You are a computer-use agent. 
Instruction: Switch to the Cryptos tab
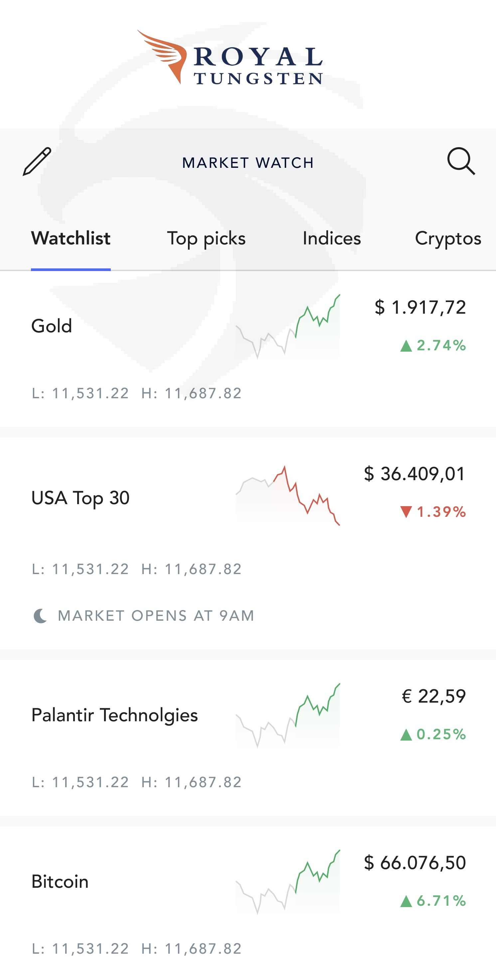448,238
